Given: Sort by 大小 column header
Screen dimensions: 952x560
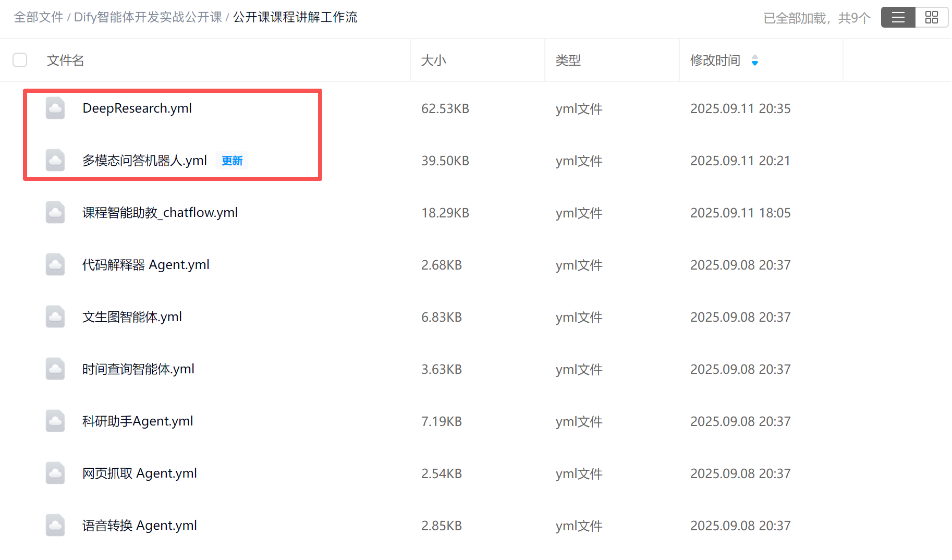Looking at the screenshot, I should click(434, 60).
